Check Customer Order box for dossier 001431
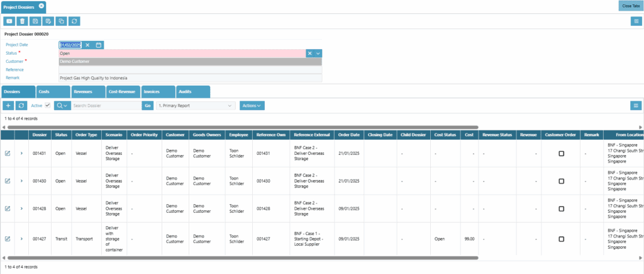The image size is (644, 274). pyautogui.click(x=561, y=153)
